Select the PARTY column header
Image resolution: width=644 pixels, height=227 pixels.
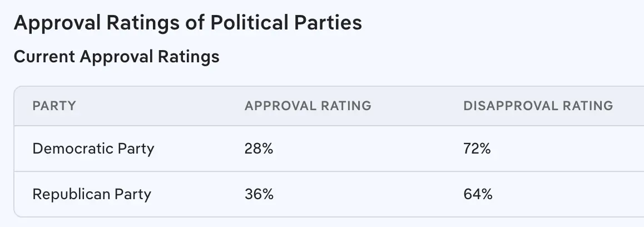[55, 106]
